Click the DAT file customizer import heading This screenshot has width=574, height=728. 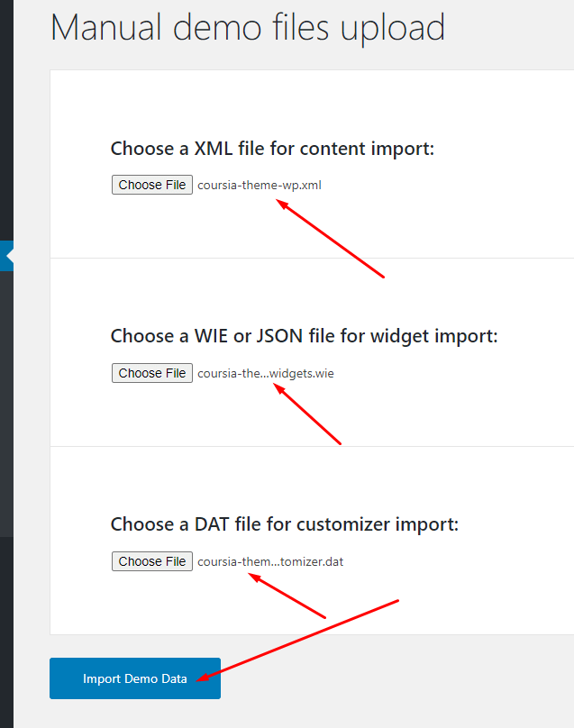285,524
